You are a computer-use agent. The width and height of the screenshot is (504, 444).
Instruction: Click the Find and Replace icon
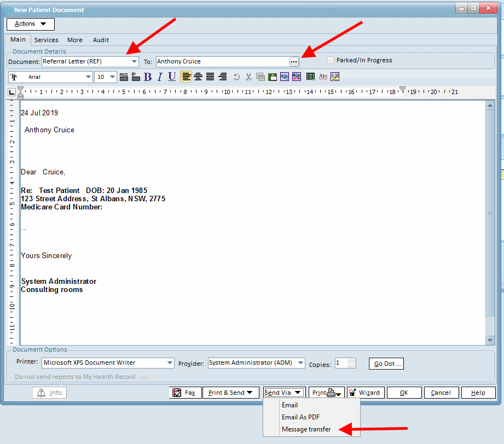[297, 77]
